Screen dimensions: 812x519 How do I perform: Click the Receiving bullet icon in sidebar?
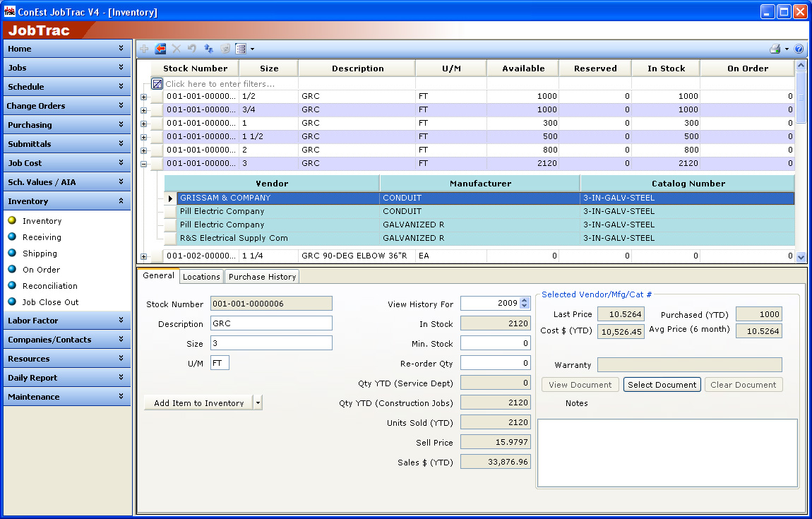(12, 237)
